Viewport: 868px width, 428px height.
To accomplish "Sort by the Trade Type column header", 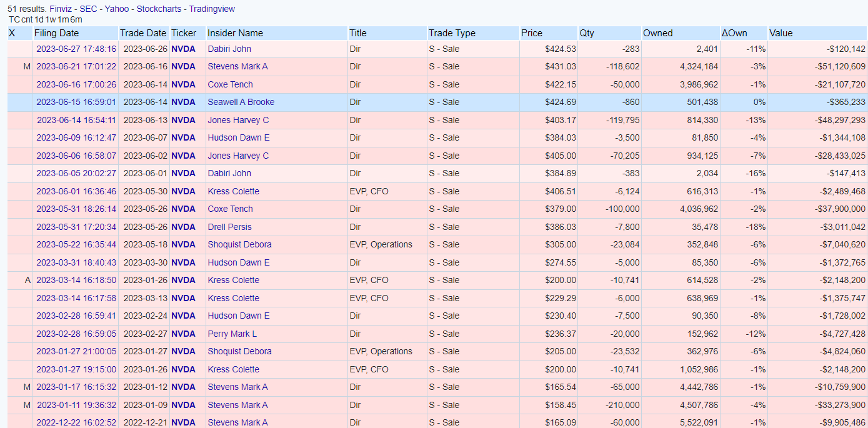I will click(x=452, y=33).
